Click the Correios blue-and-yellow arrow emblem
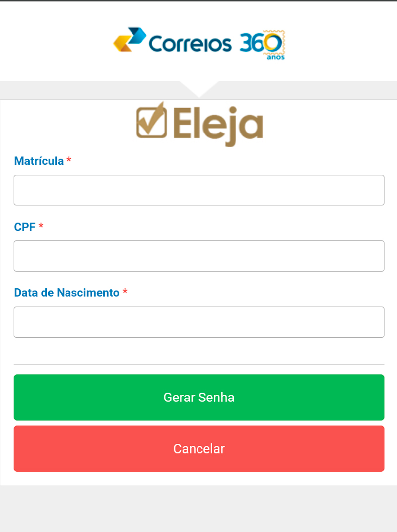The image size is (397, 532). point(130,40)
